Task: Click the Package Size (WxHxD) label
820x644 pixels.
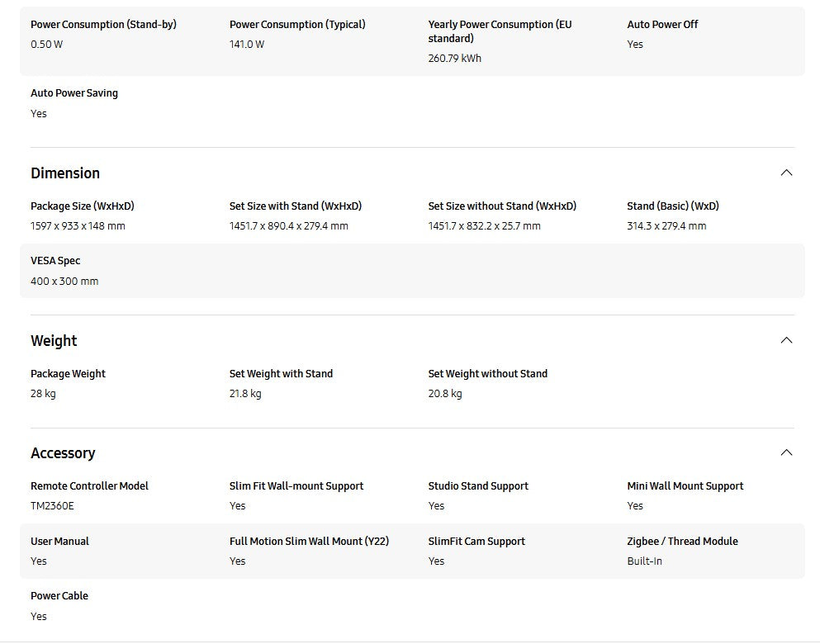Action: pos(82,206)
